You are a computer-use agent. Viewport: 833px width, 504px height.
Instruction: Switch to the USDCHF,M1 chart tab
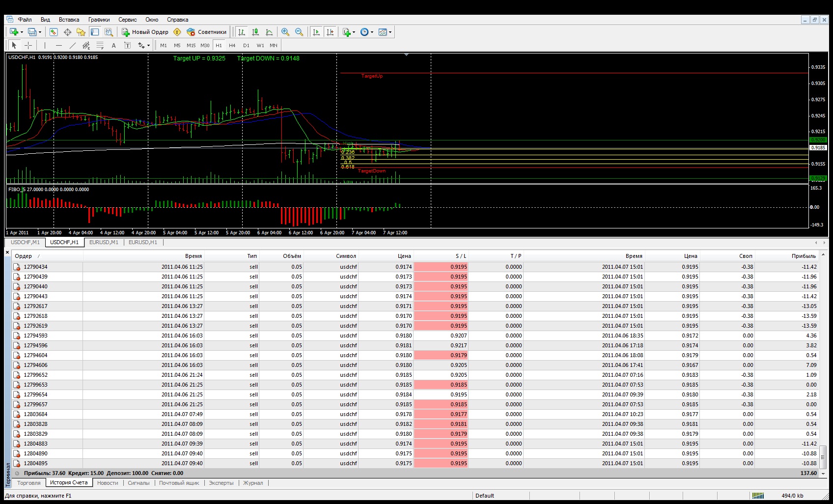click(x=25, y=242)
